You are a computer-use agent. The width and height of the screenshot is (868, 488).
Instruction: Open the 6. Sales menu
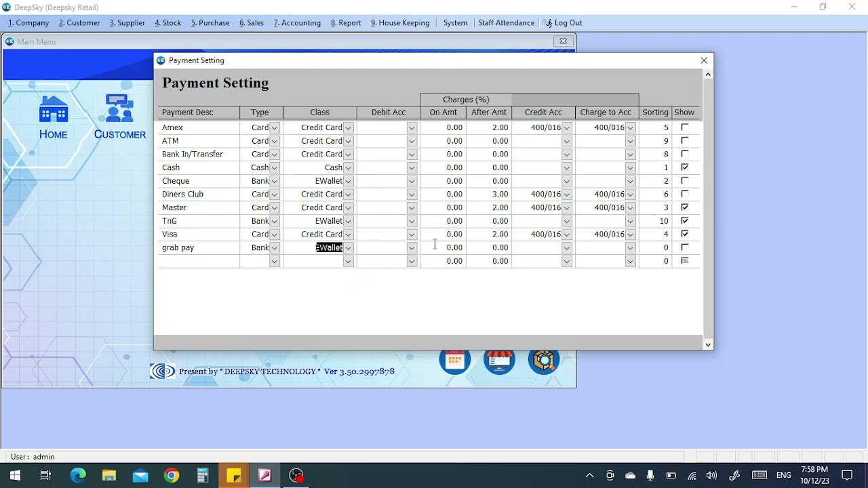point(252,23)
